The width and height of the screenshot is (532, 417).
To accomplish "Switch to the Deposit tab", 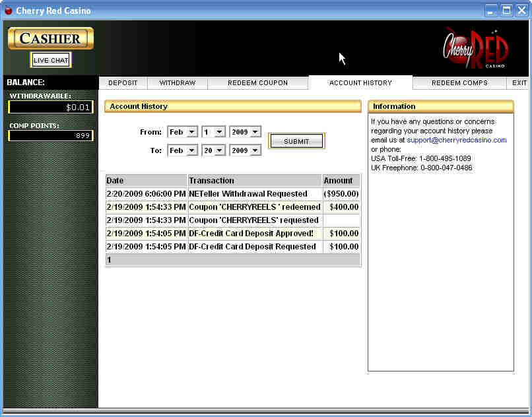I will click(123, 82).
